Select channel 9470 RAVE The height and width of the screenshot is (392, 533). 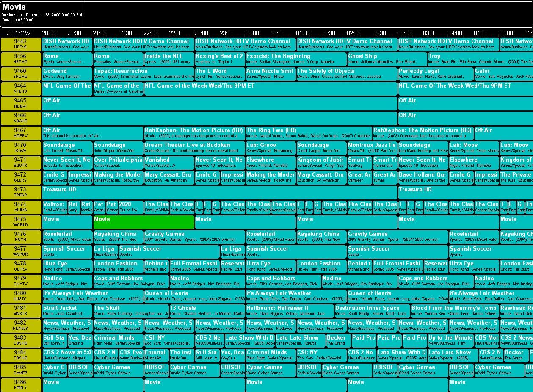coord(21,148)
